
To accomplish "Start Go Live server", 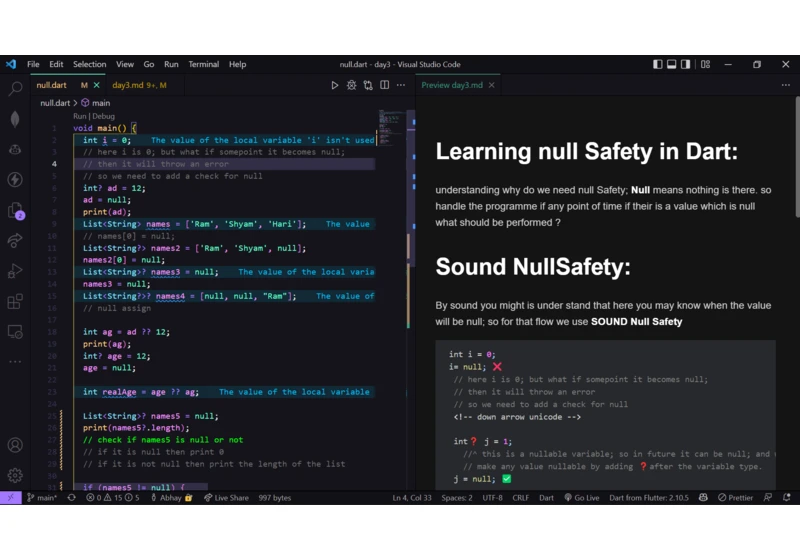I will [582, 498].
